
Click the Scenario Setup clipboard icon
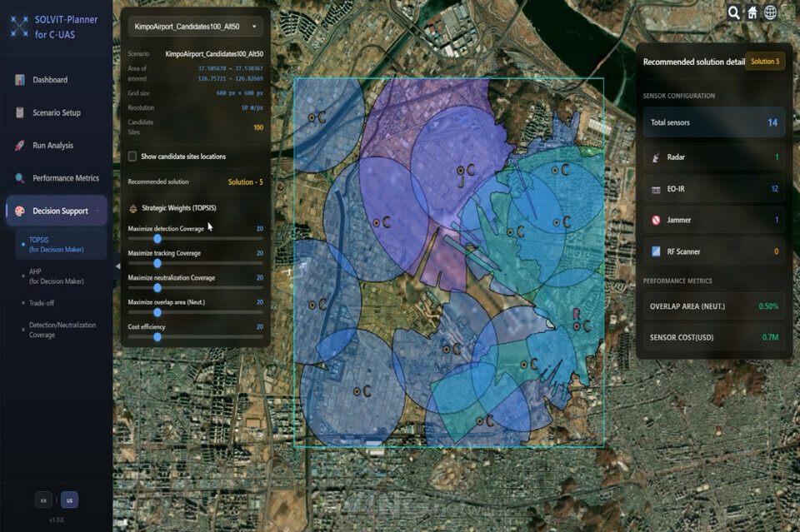point(19,112)
